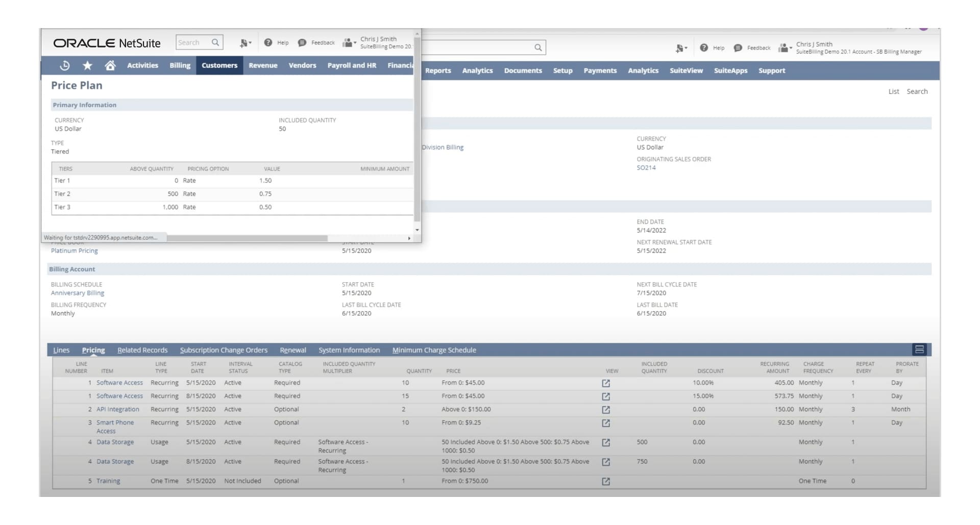Open Feedback icon in background window
This screenshot has width=980, height=525.
(x=738, y=47)
